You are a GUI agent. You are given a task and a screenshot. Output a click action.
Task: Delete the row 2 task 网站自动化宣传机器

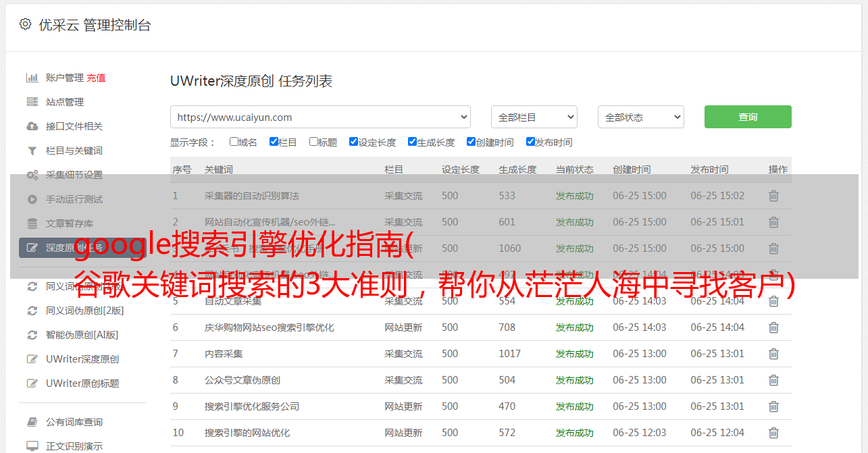pyautogui.click(x=773, y=222)
